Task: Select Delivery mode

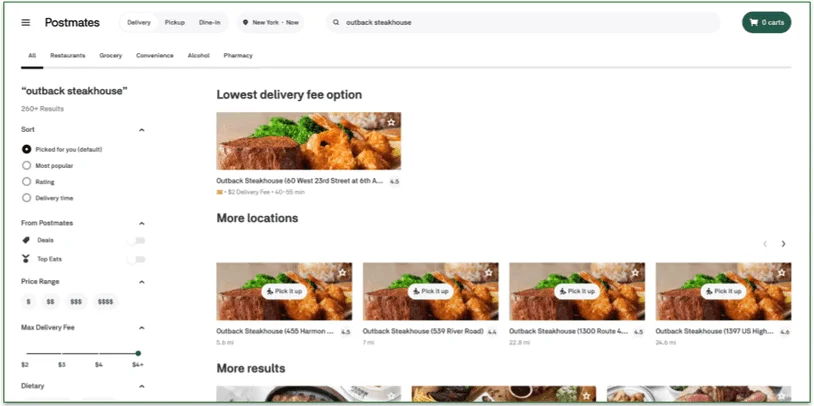Action: click(139, 23)
